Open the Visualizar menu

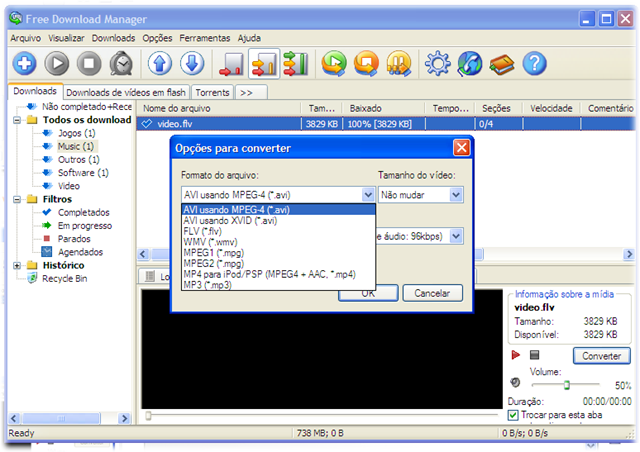[x=66, y=38]
